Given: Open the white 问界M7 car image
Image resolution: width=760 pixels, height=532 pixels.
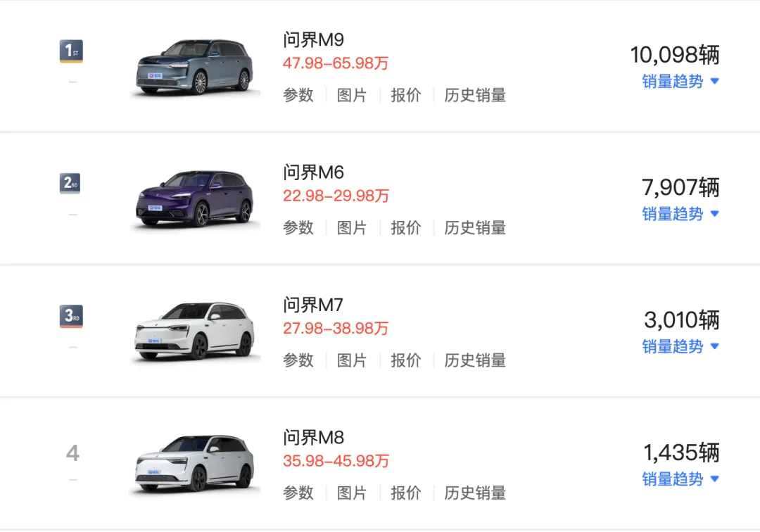Looking at the screenshot, I should [x=195, y=331].
